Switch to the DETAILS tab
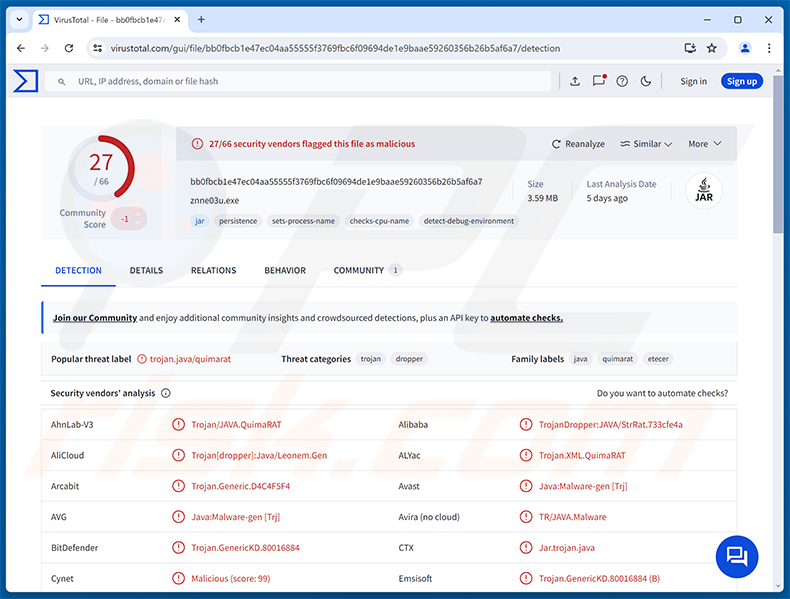This screenshot has width=790, height=599. (x=146, y=271)
